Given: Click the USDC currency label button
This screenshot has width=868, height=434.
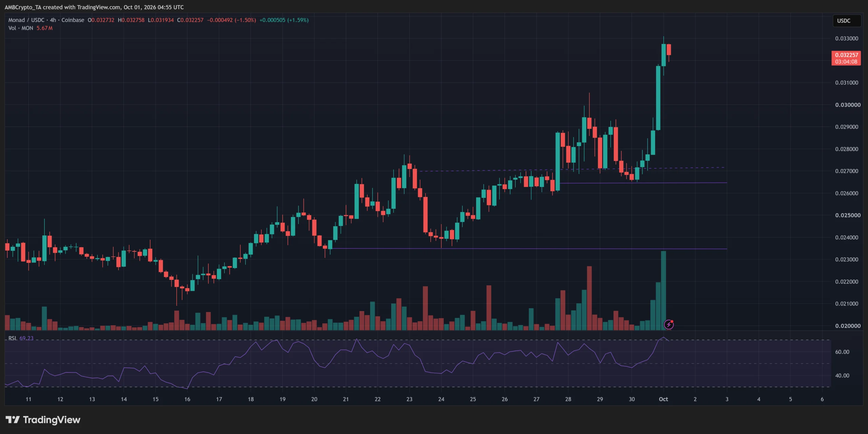Looking at the screenshot, I should [847, 21].
